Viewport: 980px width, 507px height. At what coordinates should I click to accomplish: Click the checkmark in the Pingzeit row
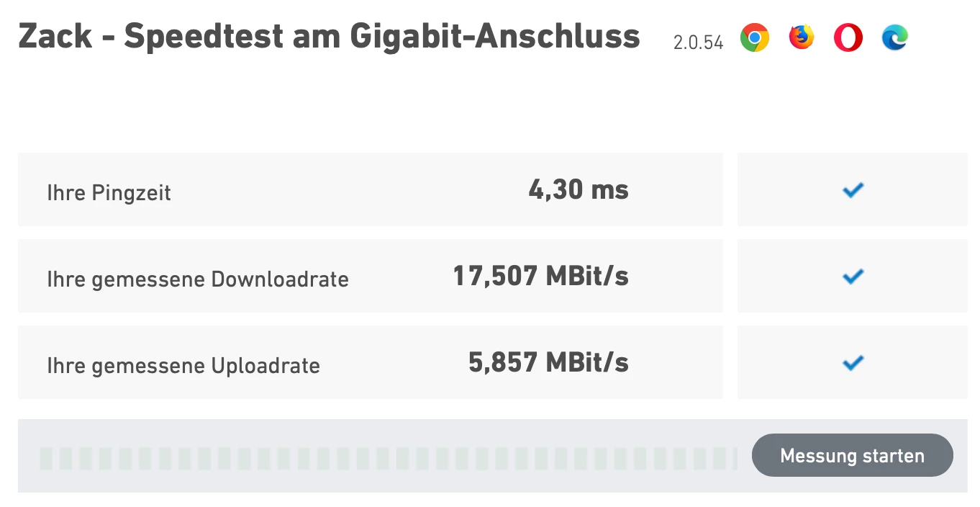853,190
